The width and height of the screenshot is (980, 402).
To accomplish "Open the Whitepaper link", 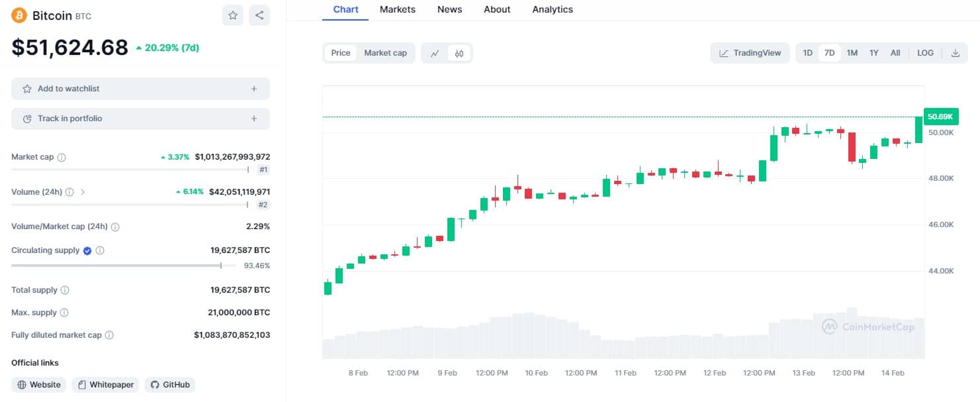I will click(x=105, y=385).
